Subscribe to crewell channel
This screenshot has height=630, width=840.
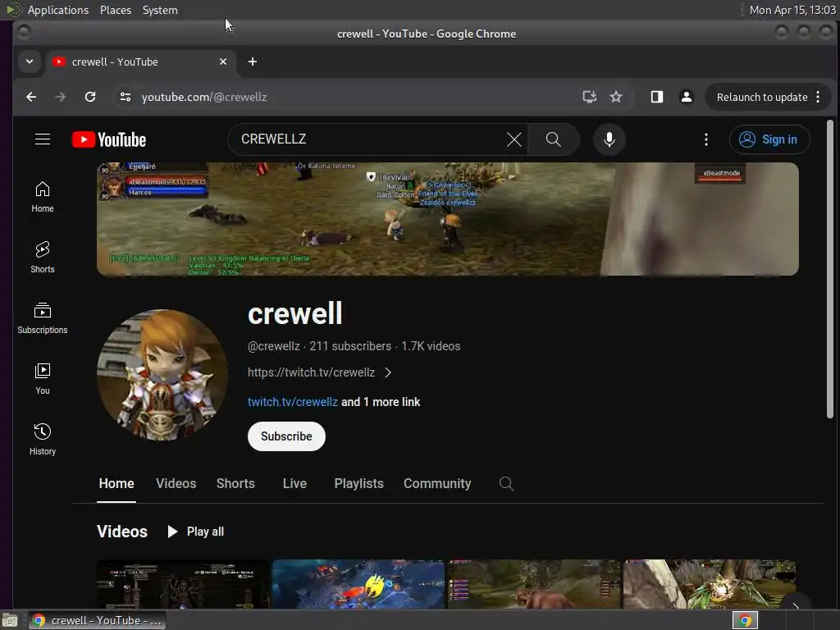286,436
